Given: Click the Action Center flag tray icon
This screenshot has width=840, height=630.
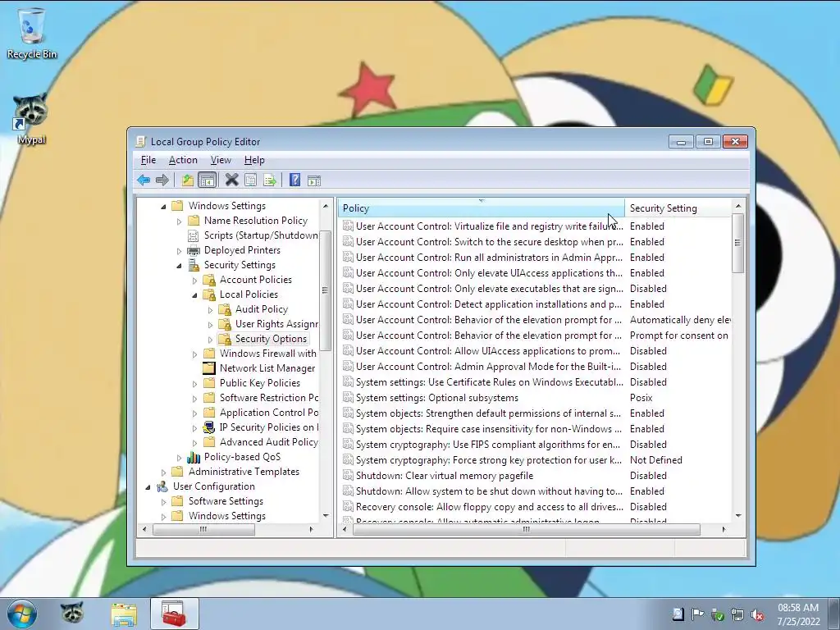Looking at the screenshot, I should pos(697,614).
